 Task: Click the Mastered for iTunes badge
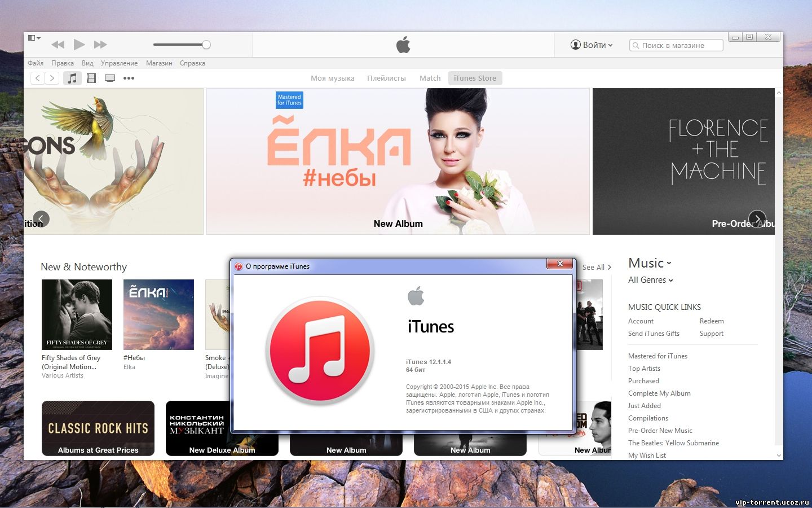(x=289, y=100)
